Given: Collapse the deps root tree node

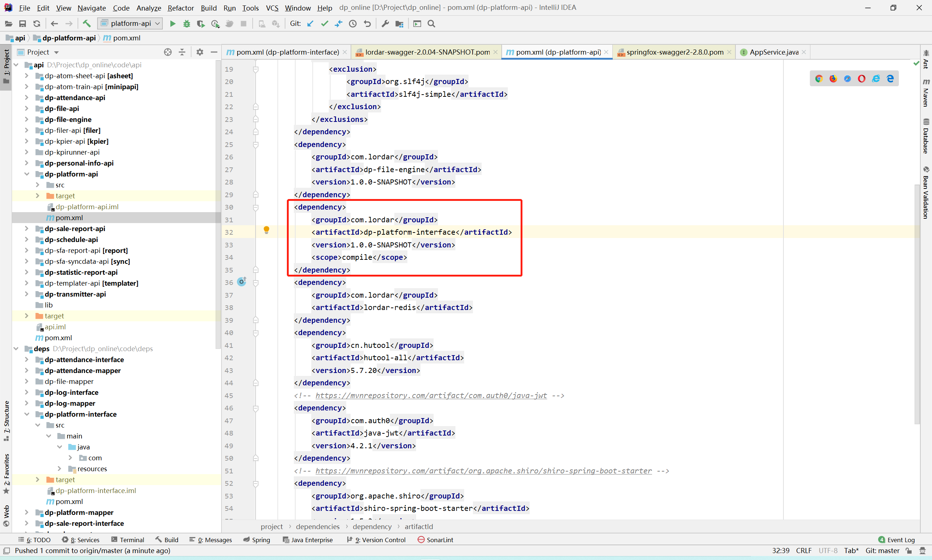Looking at the screenshot, I should 16,348.
